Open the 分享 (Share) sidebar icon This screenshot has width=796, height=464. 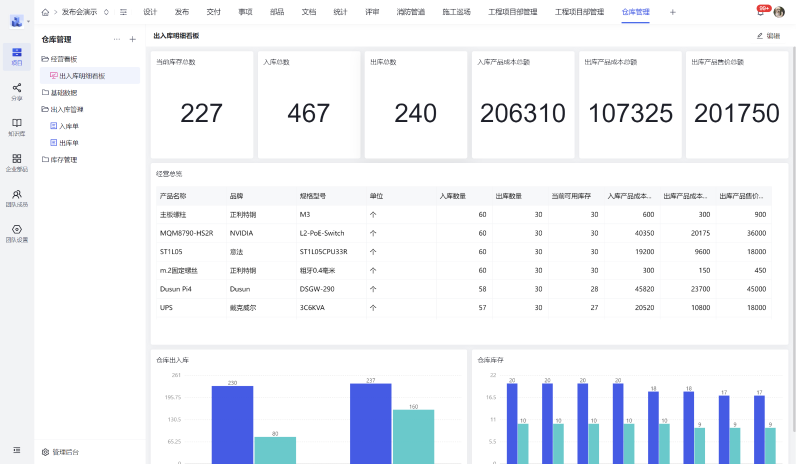[17, 91]
